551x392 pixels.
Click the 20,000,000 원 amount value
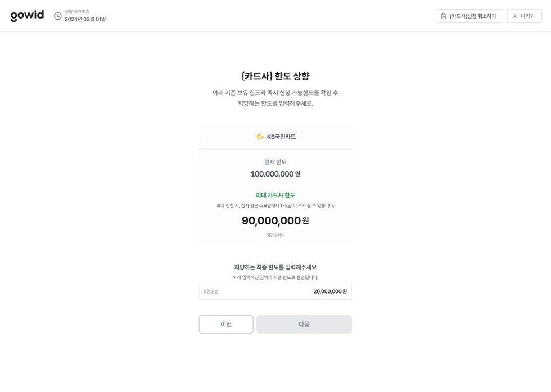click(x=330, y=291)
